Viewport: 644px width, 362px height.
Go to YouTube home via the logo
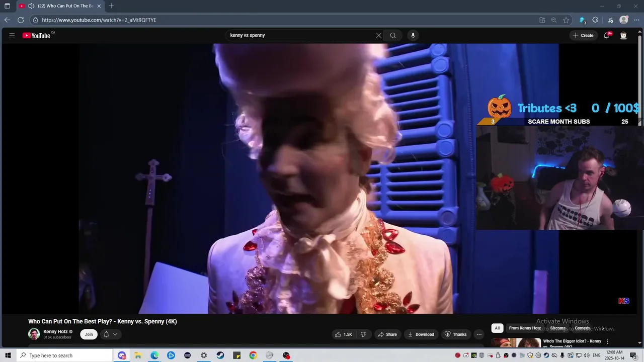click(x=36, y=35)
